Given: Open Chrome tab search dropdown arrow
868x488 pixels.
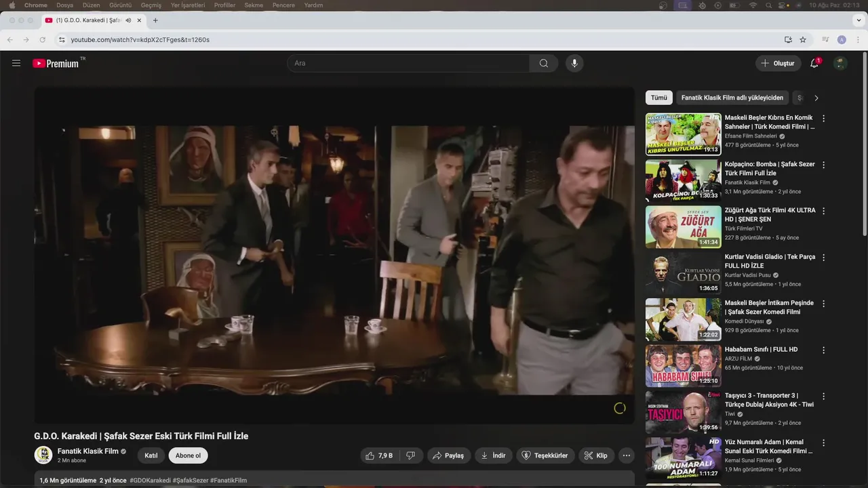Looking at the screenshot, I should tap(859, 20).
